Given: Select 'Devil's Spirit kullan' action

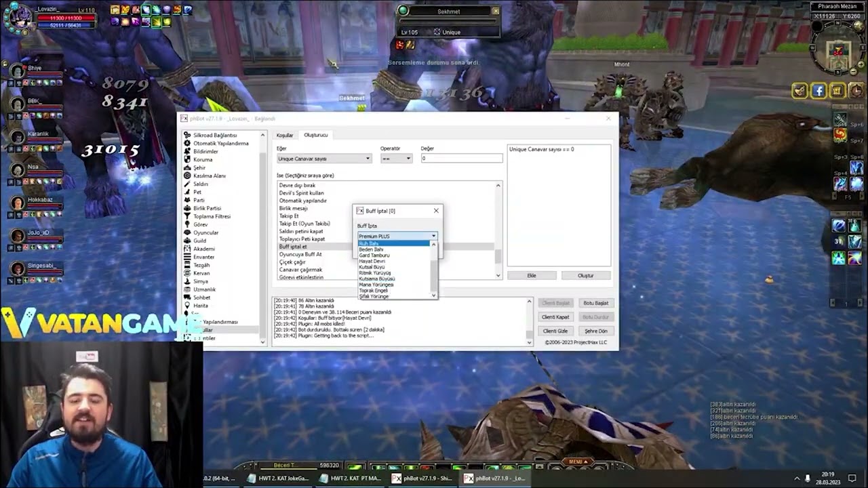Looking at the screenshot, I should tap(387, 193).
